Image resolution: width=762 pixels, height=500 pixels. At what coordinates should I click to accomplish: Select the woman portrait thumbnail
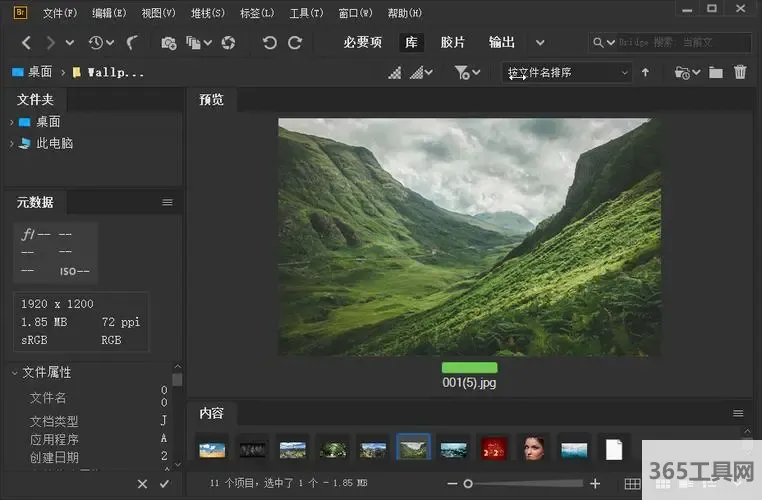533,449
